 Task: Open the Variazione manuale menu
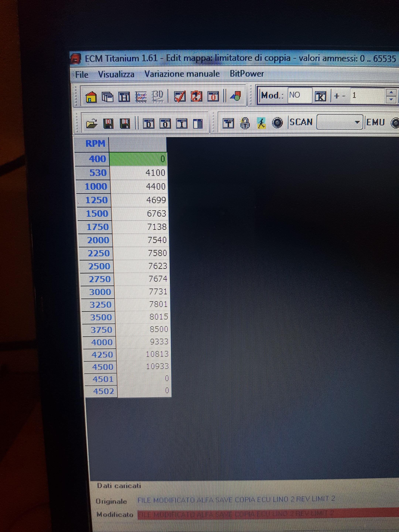pos(182,74)
